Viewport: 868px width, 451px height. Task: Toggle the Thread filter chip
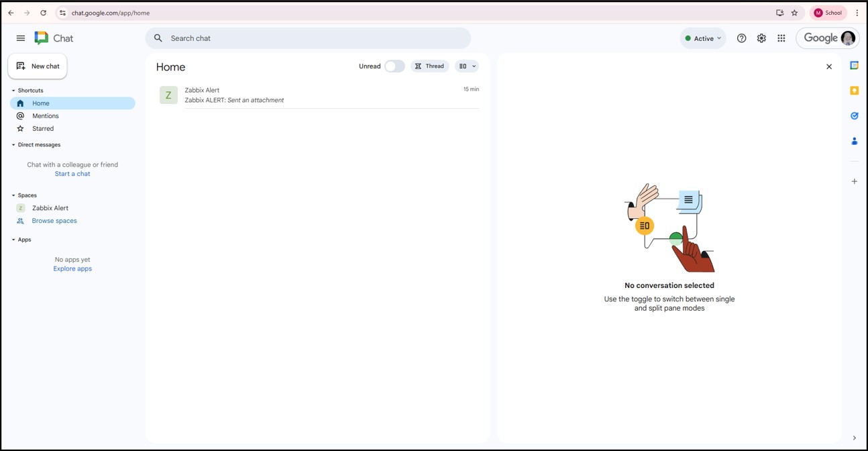tap(429, 66)
